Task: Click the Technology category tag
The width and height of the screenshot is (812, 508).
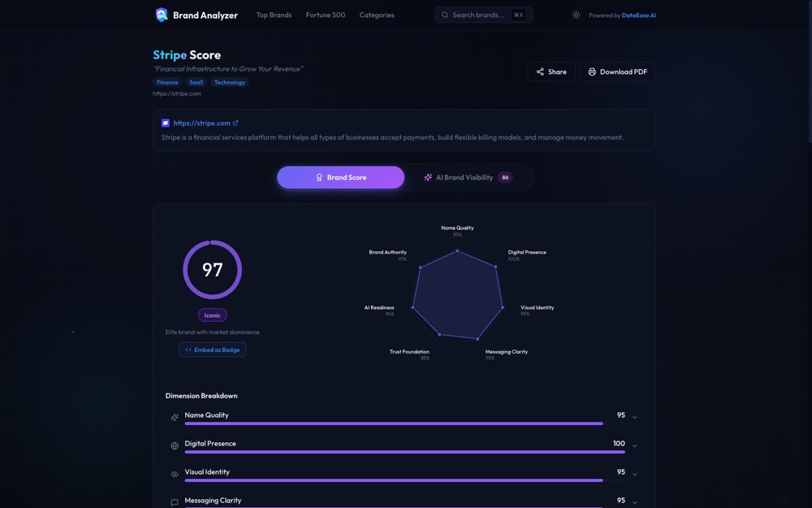Action: tap(230, 82)
